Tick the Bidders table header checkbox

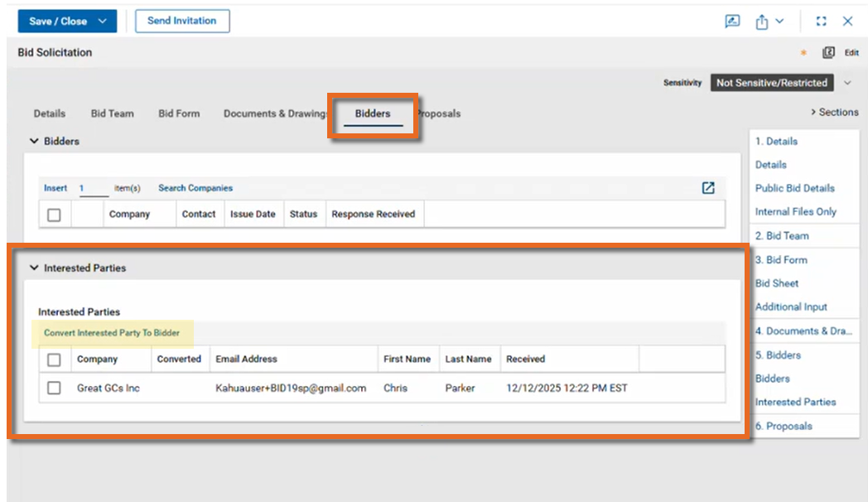54,215
